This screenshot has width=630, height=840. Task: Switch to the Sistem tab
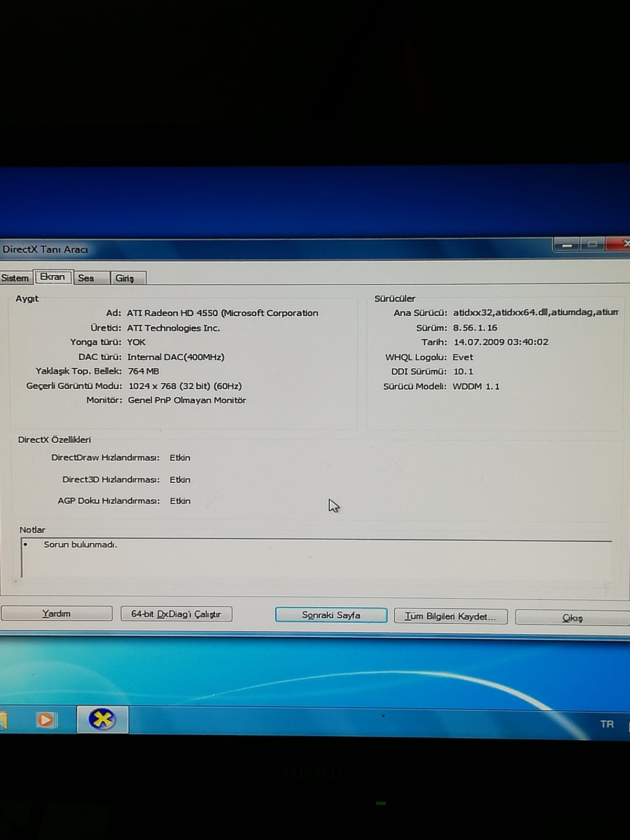(15, 278)
